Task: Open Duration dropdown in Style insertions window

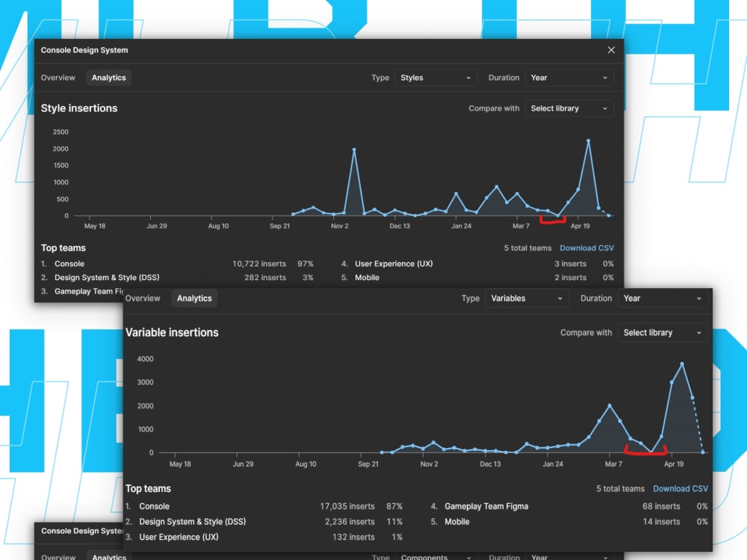Action: coord(569,78)
